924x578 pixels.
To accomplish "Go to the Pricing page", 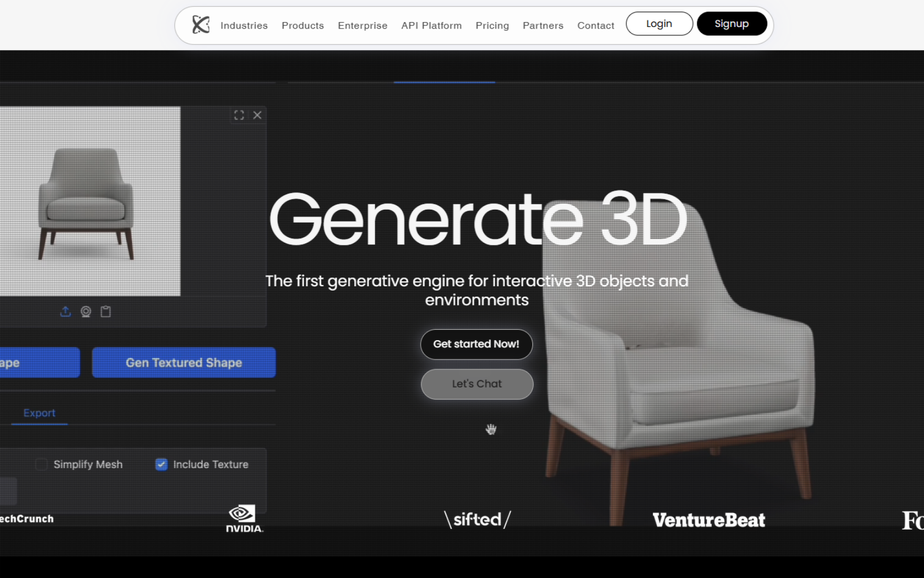I will (492, 25).
